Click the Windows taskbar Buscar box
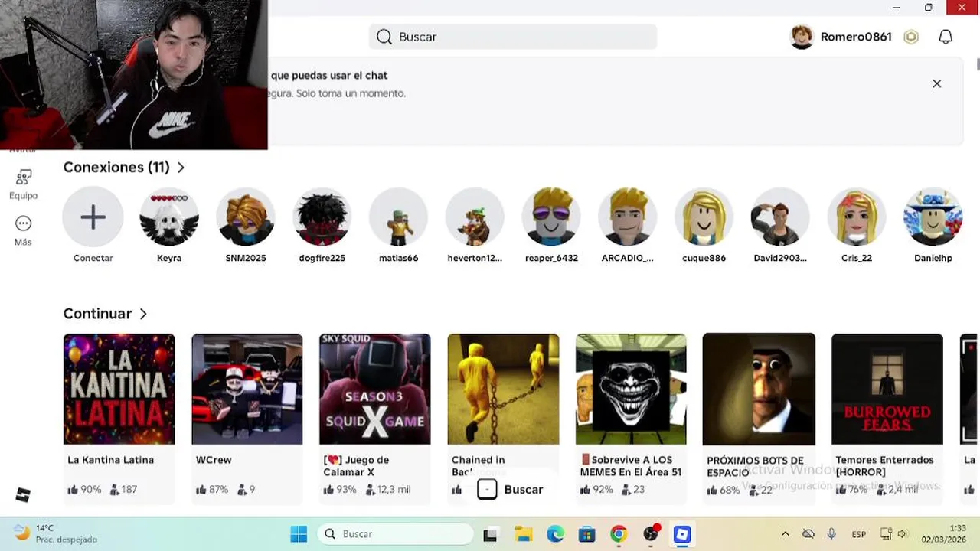The height and width of the screenshot is (551, 980). 396,534
